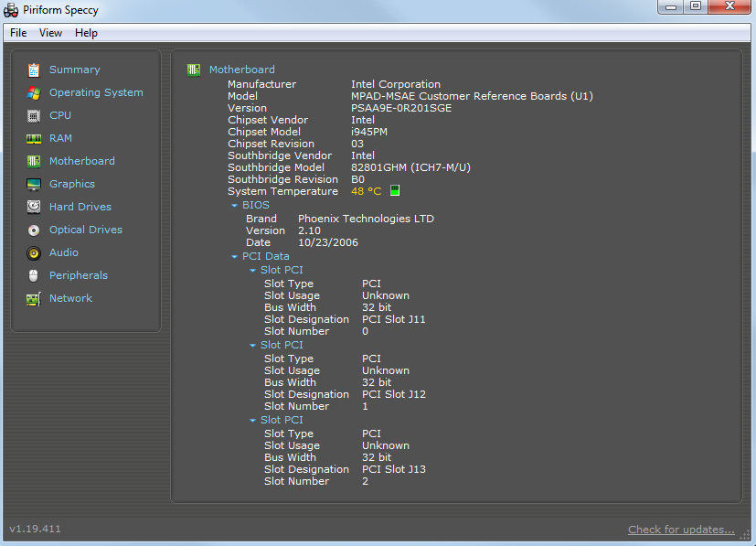Collapse the PCI Data section arrow
The width and height of the screenshot is (756, 546).
click(234, 257)
